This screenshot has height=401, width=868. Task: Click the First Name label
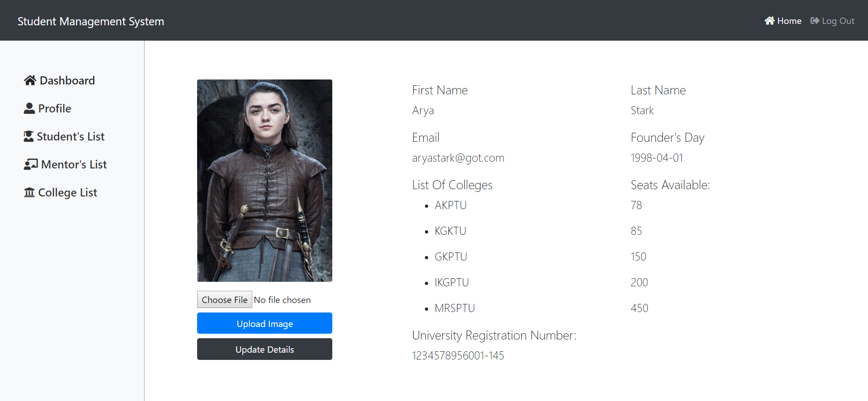[440, 90]
